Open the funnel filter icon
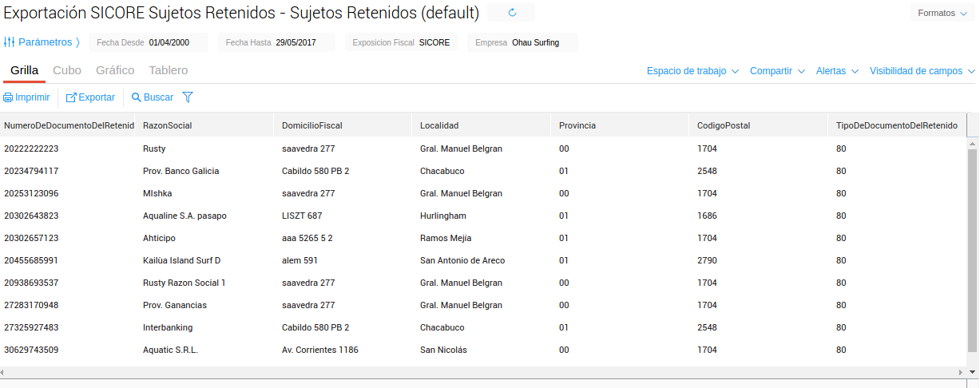The image size is (980, 388). (188, 97)
